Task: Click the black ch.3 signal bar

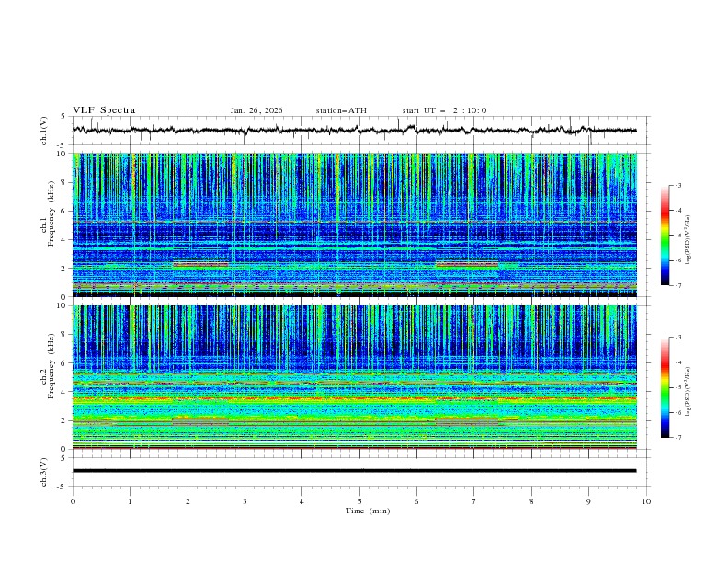Action: click(x=354, y=471)
